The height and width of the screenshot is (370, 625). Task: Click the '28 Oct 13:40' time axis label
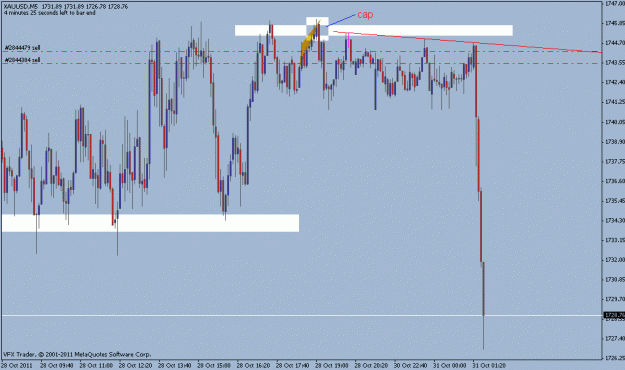click(x=175, y=365)
